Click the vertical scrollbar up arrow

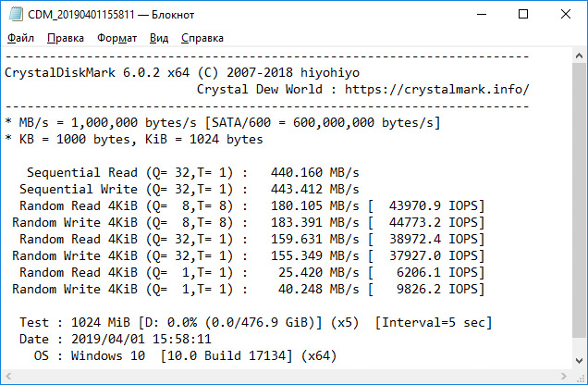[x=579, y=56]
